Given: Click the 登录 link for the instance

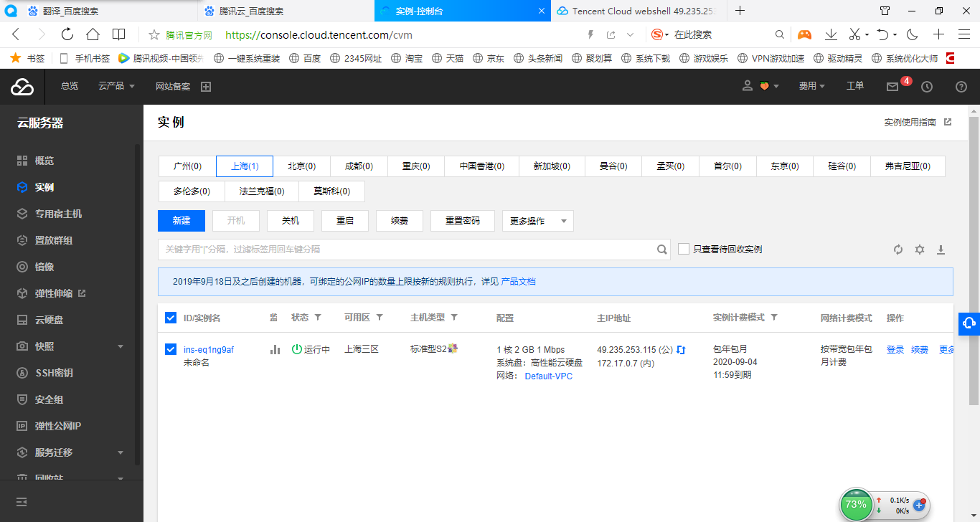Looking at the screenshot, I should tap(895, 350).
